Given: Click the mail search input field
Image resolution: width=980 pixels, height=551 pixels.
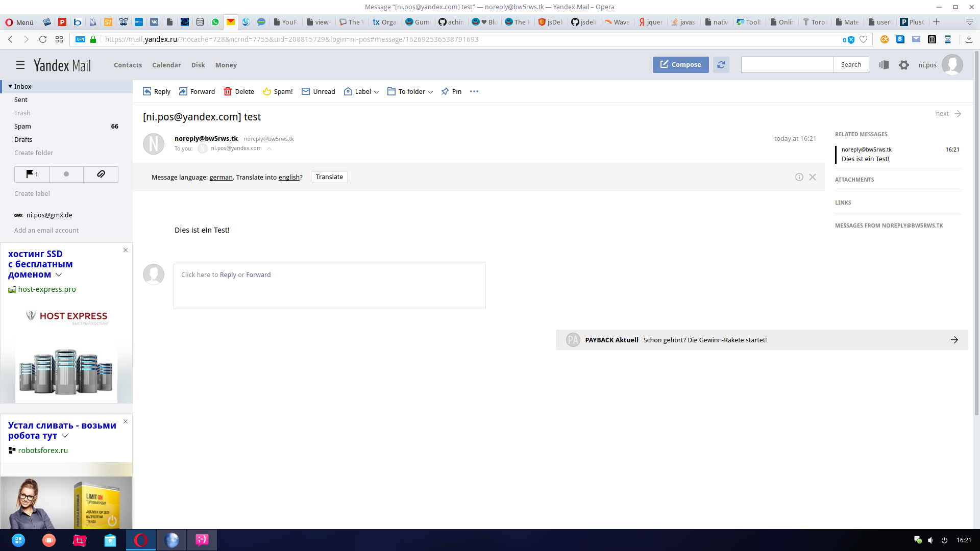Looking at the screenshot, I should 787,65.
